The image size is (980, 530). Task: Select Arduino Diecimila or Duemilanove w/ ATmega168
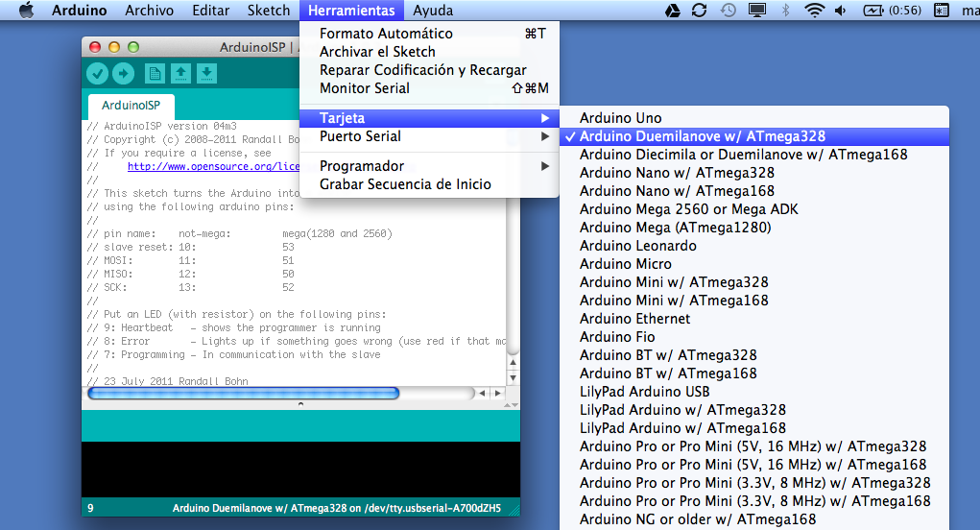pos(754,155)
